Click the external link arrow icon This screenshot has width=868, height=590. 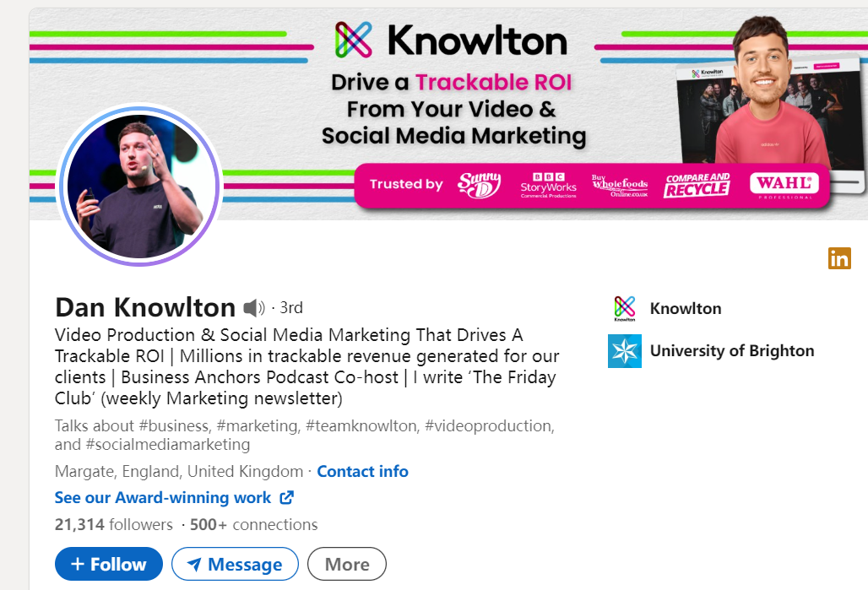[x=286, y=497]
